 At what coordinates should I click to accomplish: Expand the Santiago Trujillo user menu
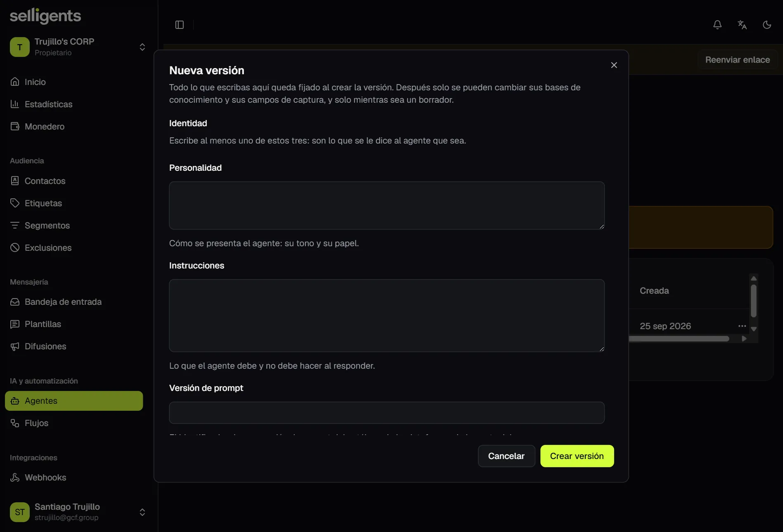(x=142, y=512)
